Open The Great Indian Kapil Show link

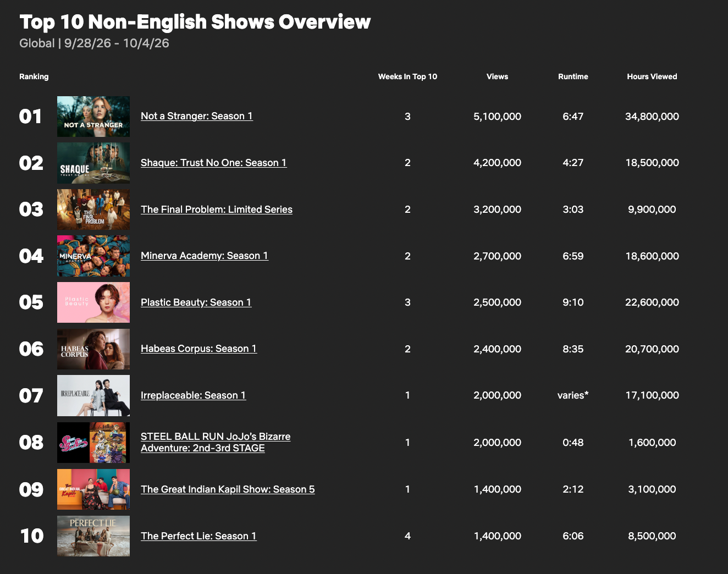[x=228, y=489]
